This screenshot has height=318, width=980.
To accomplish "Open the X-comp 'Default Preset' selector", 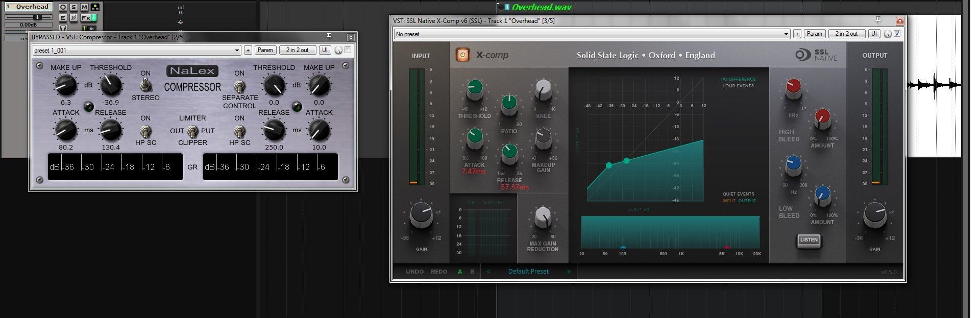I will (x=528, y=272).
